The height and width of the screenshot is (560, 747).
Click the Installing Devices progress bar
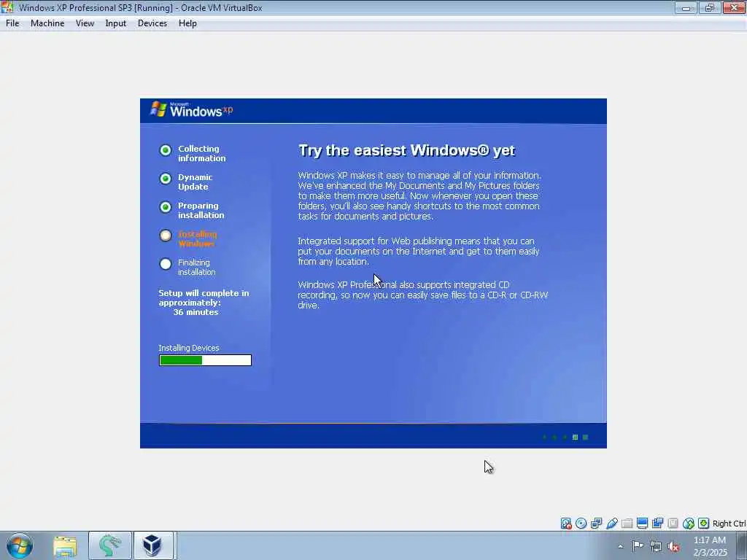click(x=205, y=360)
